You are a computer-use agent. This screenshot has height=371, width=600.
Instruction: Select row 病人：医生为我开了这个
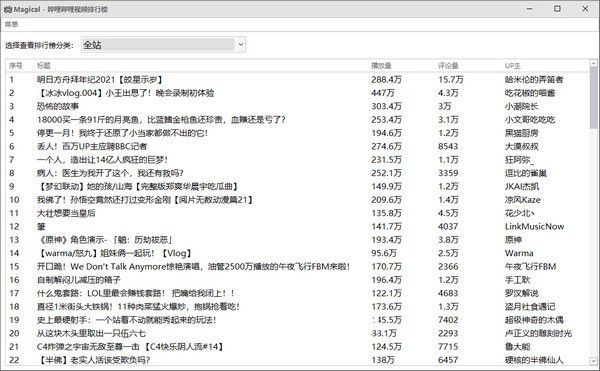click(x=298, y=173)
